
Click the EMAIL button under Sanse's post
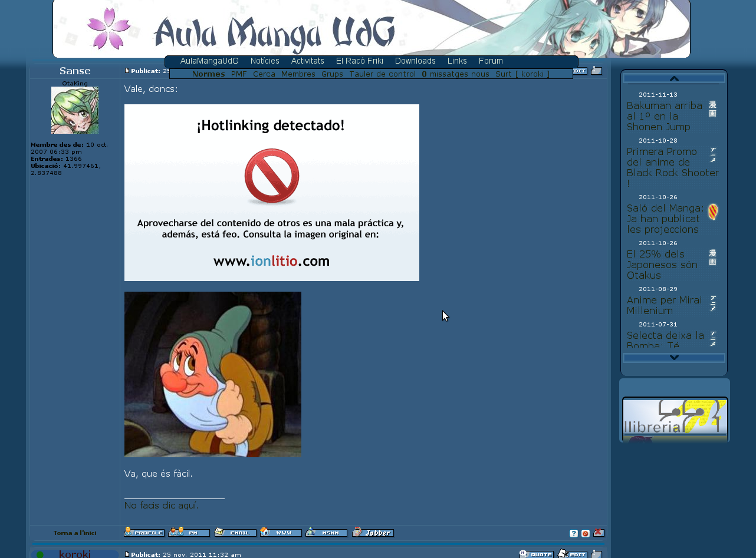235,532
